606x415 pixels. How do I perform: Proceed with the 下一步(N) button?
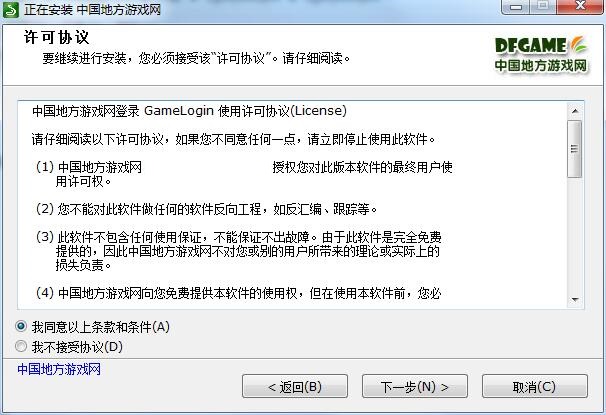(415, 386)
